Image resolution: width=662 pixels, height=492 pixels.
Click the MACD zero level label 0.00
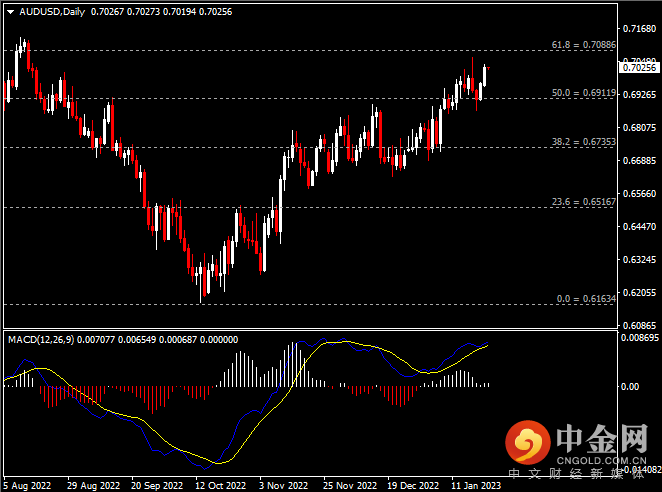tap(630, 387)
